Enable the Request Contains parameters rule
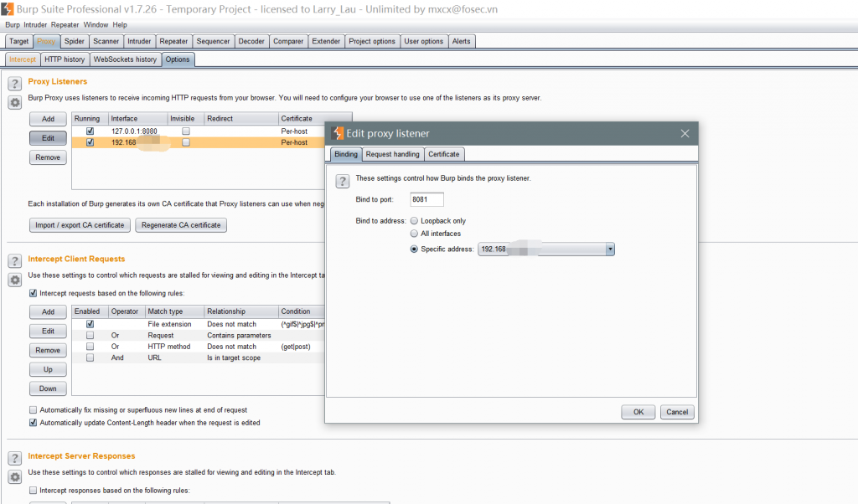The height and width of the screenshot is (504, 858). point(90,335)
